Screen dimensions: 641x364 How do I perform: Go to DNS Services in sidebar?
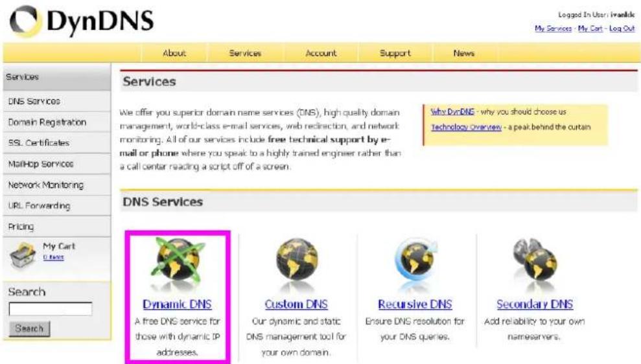[57, 101]
